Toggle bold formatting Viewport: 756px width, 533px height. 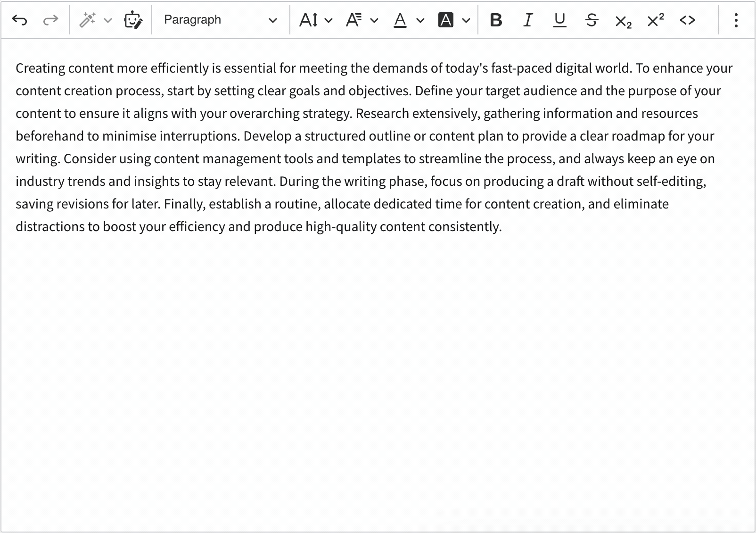[x=496, y=20]
